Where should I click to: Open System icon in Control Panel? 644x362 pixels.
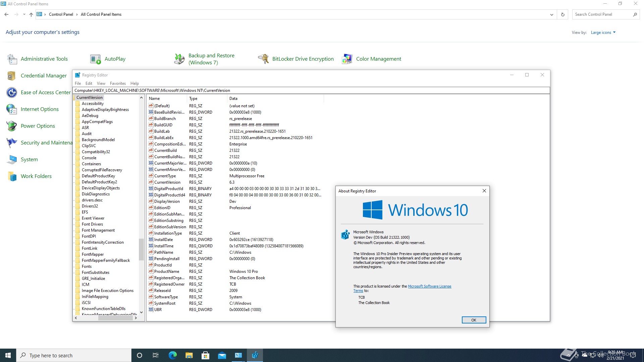pos(12,160)
